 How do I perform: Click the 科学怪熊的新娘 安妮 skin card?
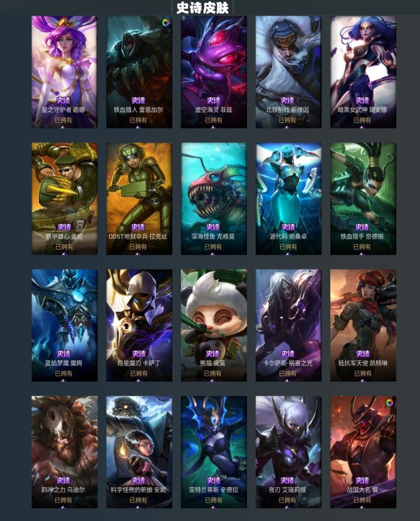(x=139, y=452)
